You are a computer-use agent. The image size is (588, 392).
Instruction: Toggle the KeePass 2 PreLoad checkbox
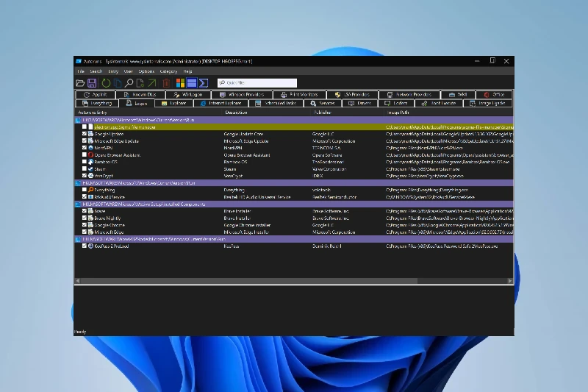[x=85, y=246]
